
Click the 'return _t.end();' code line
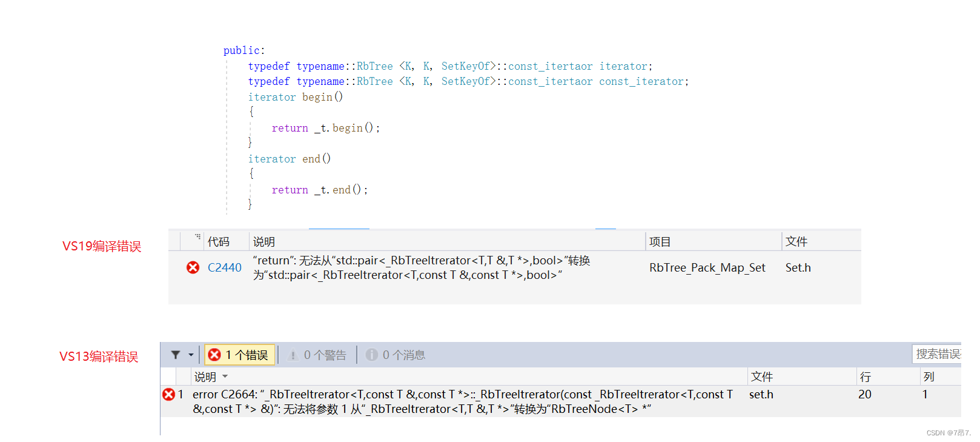pyautogui.click(x=319, y=190)
